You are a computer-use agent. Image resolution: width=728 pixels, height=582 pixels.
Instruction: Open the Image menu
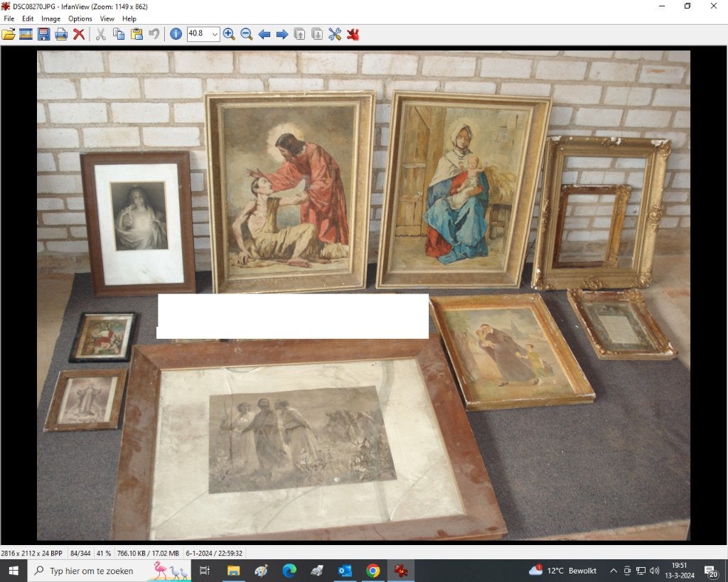[x=50, y=18]
